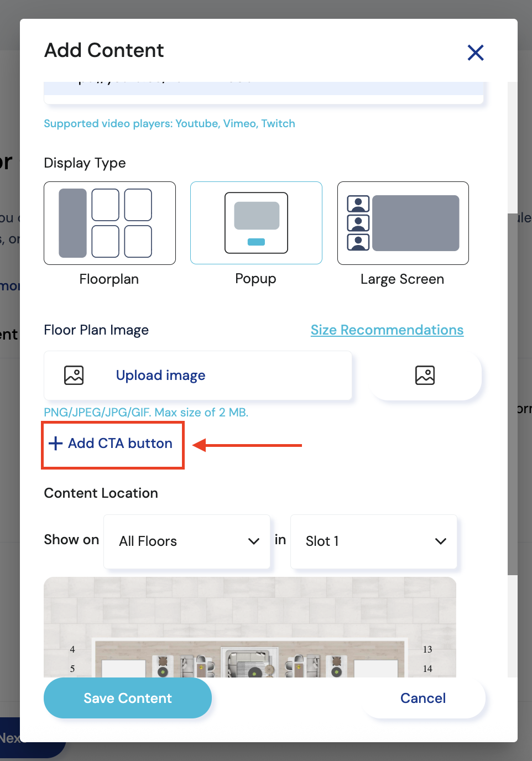Close the Add Content dialog
Image resolution: width=532 pixels, height=761 pixels.
tap(475, 53)
